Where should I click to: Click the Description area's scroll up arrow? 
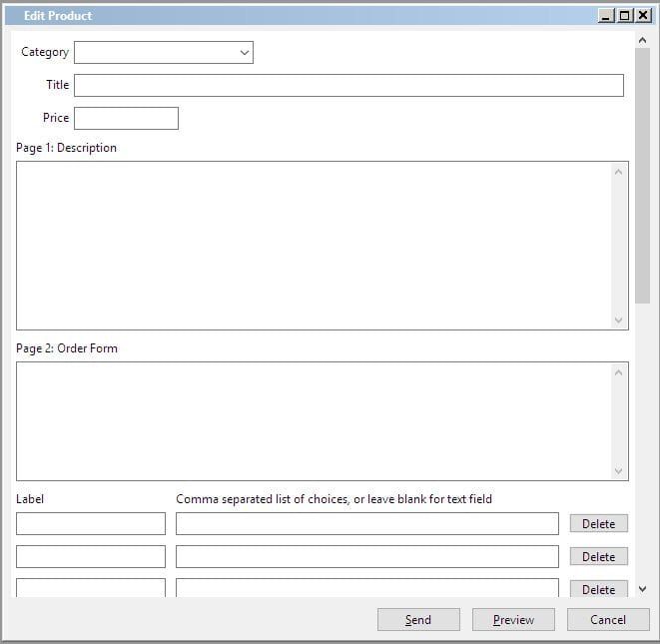(x=618, y=172)
